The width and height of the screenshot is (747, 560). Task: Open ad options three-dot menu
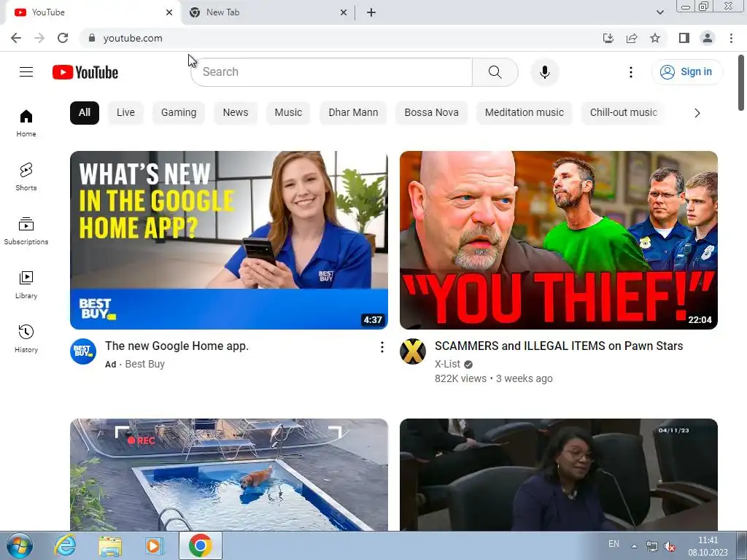[382, 347]
